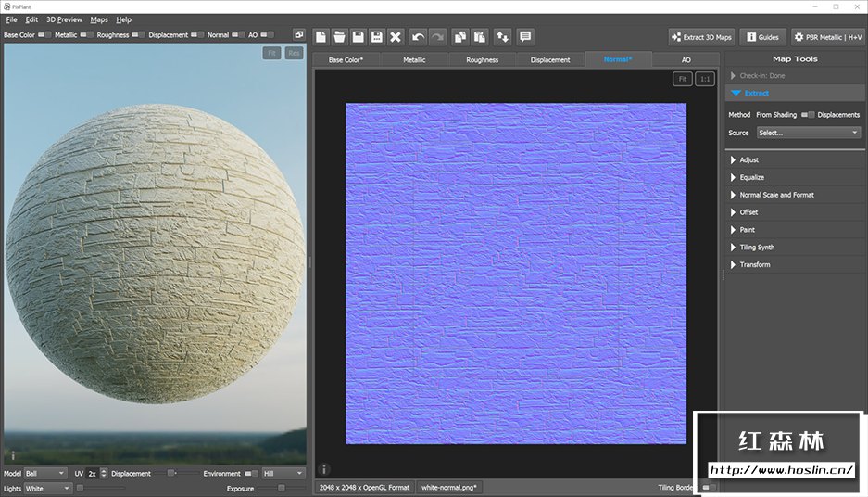Open the Model dropdown showing Ball

point(46,474)
